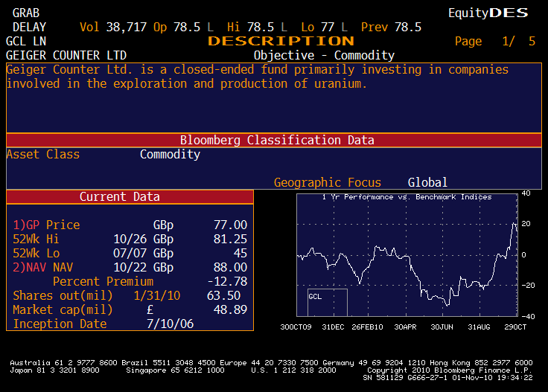Select the Inception Date label
This screenshot has width=548, height=392.
point(60,324)
